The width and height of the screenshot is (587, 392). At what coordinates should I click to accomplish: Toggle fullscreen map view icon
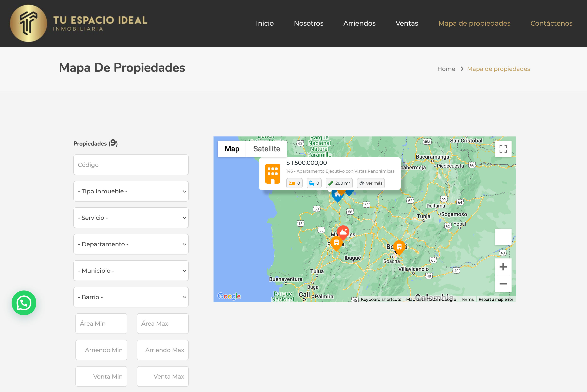click(x=503, y=149)
